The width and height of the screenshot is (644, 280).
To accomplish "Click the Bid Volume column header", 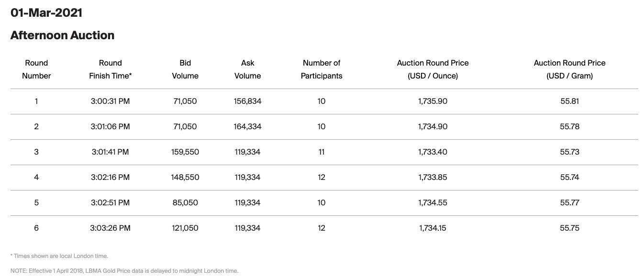I will click(x=185, y=69).
